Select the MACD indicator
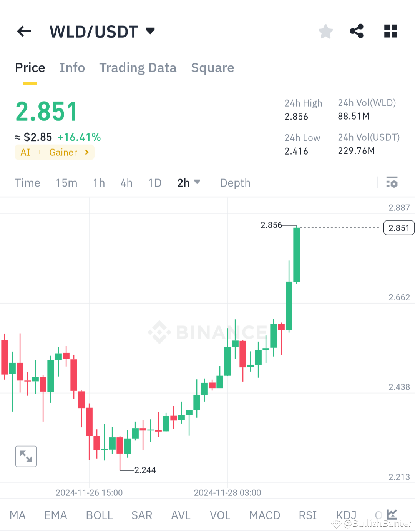 [264, 515]
